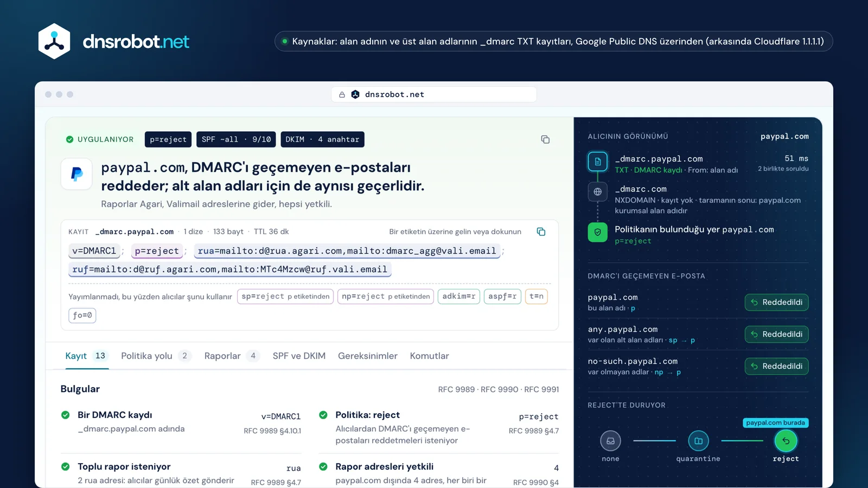Viewport: 868px width, 488px height.
Task: Click the check icon beside Toplu rapor isteniyor
Action: [66, 466]
